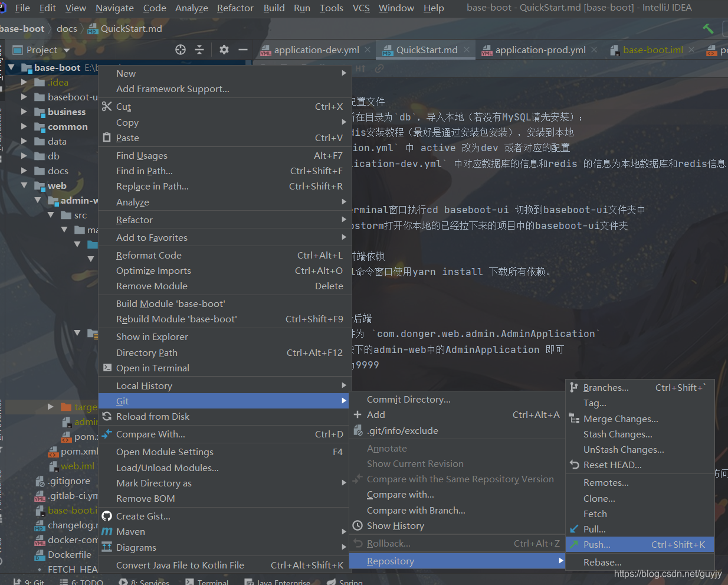Viewport: 728px width, 585px height.
Task: Click the Maven m icon
Action: [x=107, y=531]
